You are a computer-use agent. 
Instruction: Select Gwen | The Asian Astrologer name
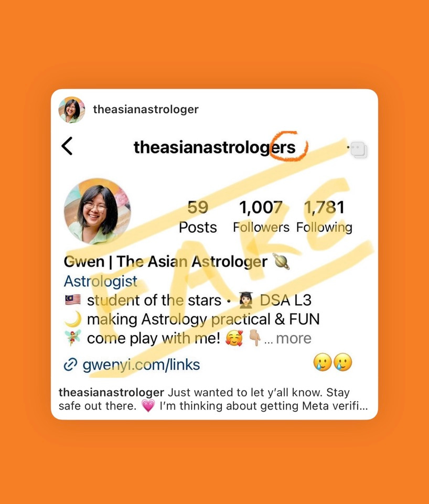pyautogui.click(x=166, y=262)
